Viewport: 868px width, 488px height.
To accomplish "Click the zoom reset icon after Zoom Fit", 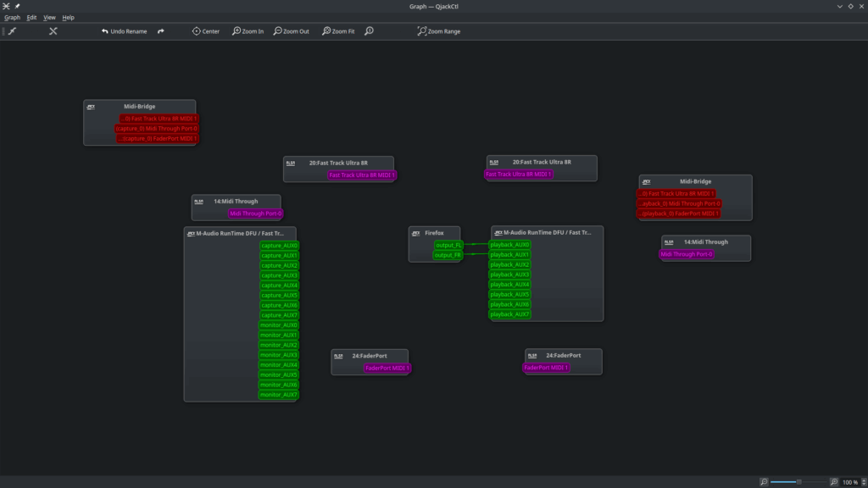I will click(369, 31).
